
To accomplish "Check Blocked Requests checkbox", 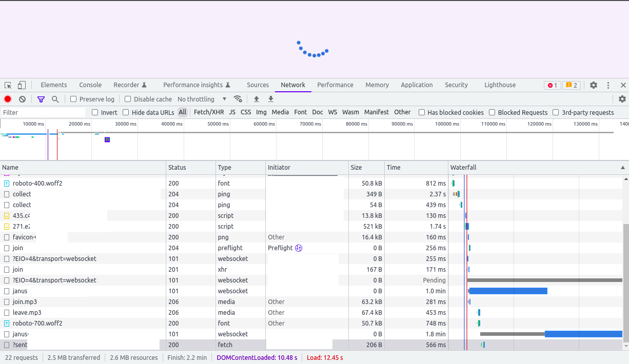I will coord(492,112).
